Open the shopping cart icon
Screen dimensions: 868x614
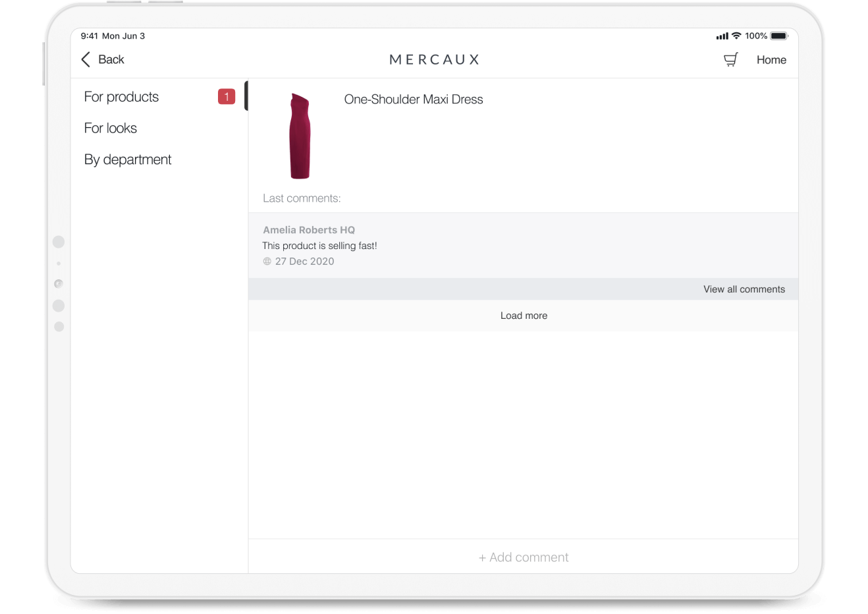click(730, 60)
